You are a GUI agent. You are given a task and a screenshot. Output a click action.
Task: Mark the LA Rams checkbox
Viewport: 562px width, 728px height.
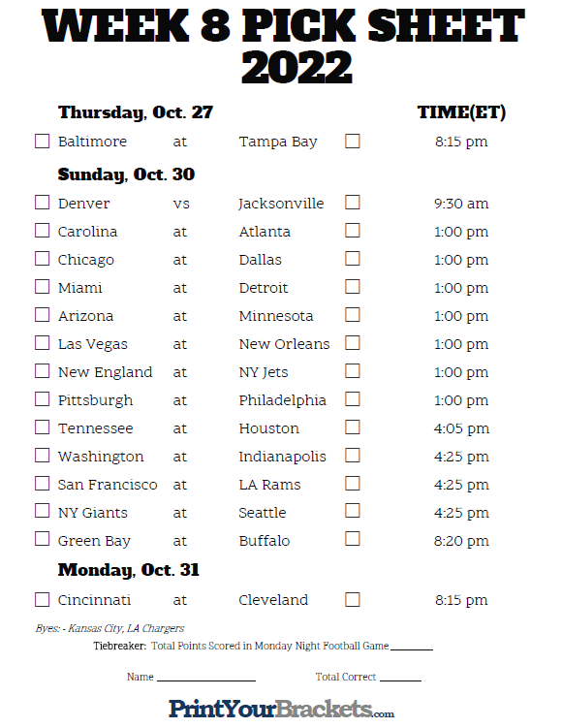pyautogui.click(x=353, y=484)
